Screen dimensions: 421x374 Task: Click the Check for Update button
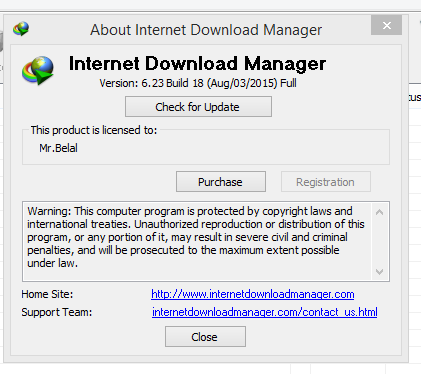click(x=198, y=107)
